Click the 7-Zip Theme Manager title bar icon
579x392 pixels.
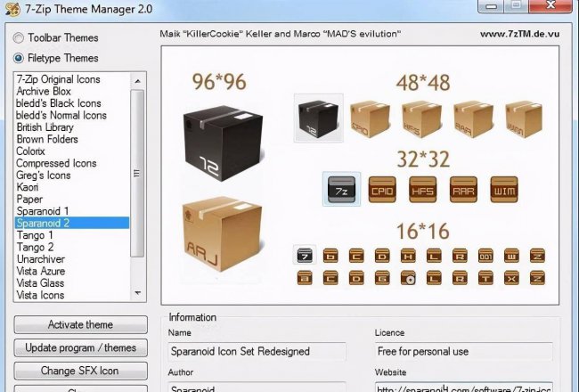pyautogui.click(x=12, y=9)
